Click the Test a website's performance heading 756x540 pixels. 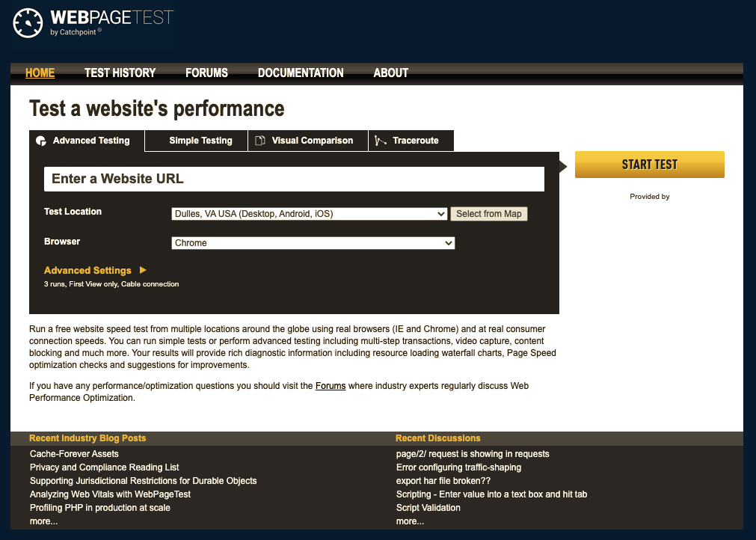click(x=157, y=108)
